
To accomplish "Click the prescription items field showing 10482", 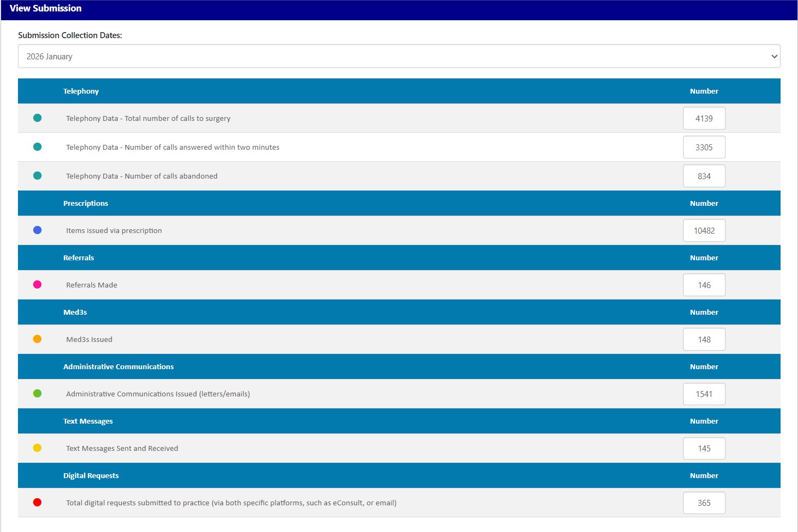I will (x=704, y=231).
